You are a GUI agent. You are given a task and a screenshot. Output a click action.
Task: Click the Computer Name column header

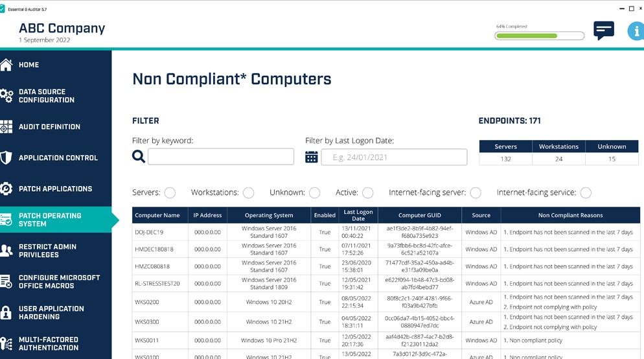pos(157,215)
